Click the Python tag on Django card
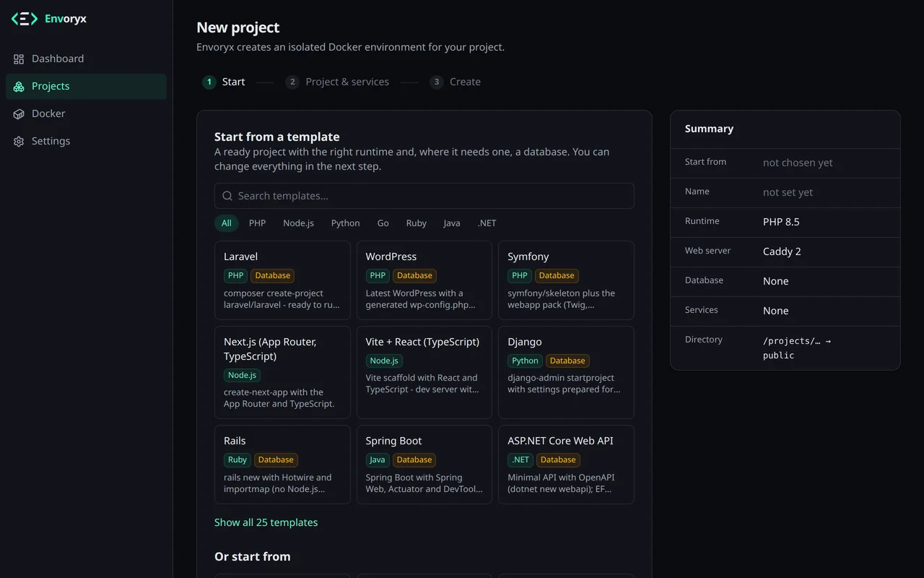 [525, 361]
